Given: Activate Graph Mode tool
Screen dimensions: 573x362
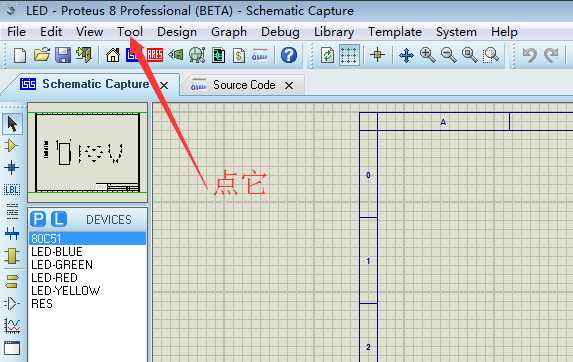Looking at the screenshot, I should [12, 325].
